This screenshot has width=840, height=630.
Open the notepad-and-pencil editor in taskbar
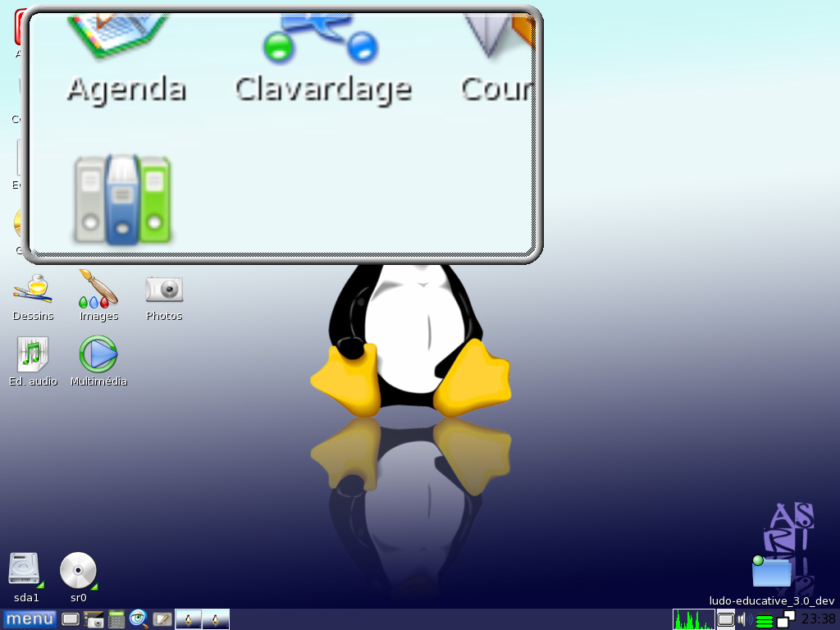162,620
